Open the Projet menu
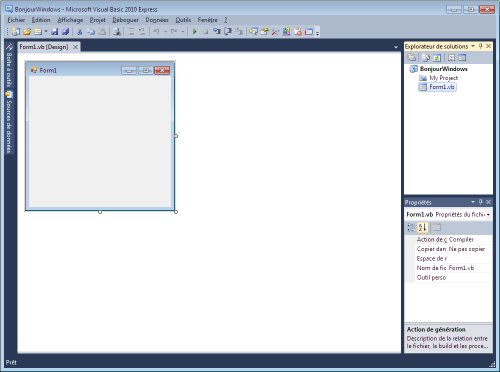Viewport: 500px width, 372px height. [x=97, y=20]
